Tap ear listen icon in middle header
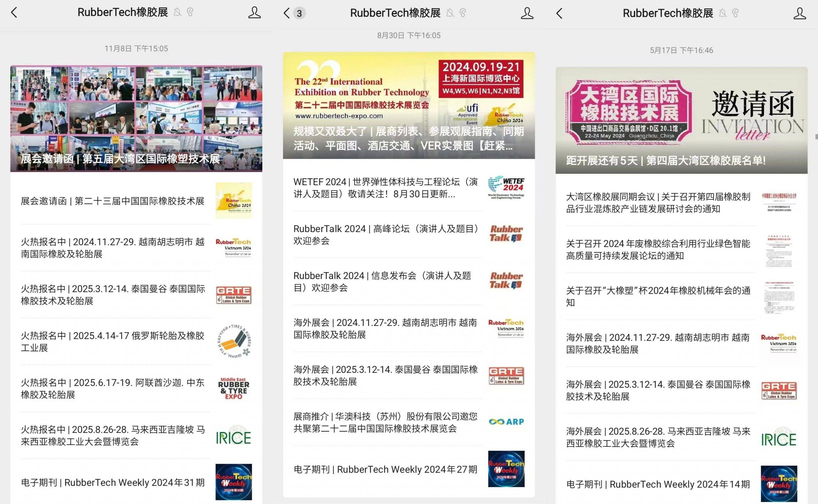 pos(463,13)
